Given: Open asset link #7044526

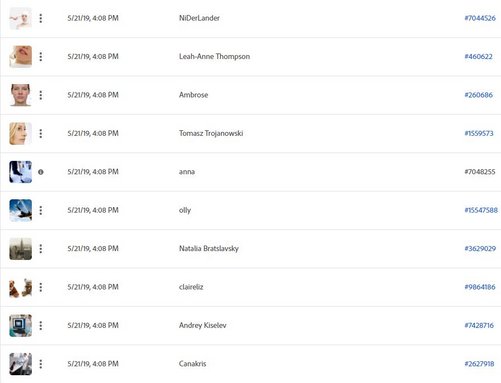Looking at the screenshot, I should click(480, 18).
